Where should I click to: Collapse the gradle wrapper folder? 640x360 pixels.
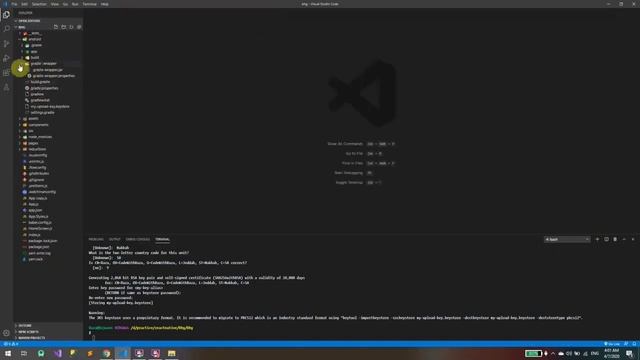(x=43, y=64)
